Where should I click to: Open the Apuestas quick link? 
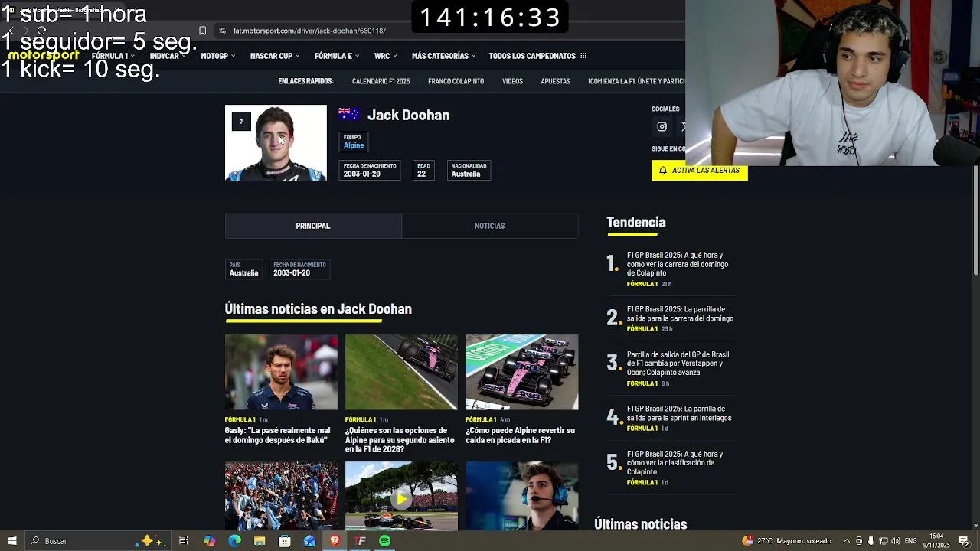[x=555, y=81]
